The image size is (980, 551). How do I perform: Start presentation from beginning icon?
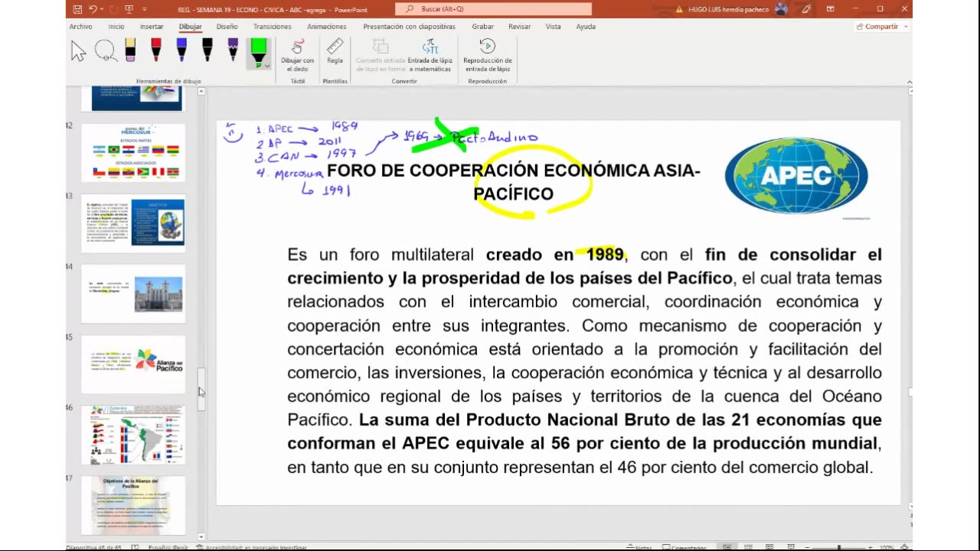(128, 9)
